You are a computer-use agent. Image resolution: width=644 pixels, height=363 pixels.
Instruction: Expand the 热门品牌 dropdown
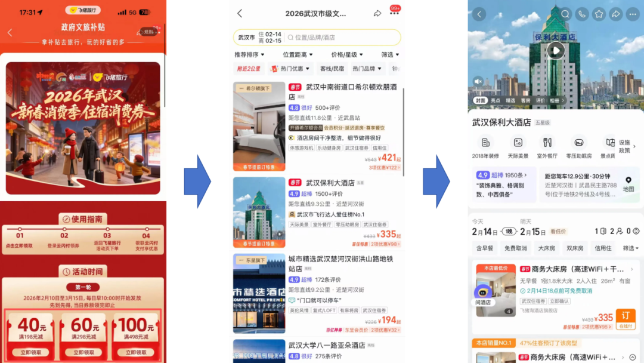tap(367, 69)
